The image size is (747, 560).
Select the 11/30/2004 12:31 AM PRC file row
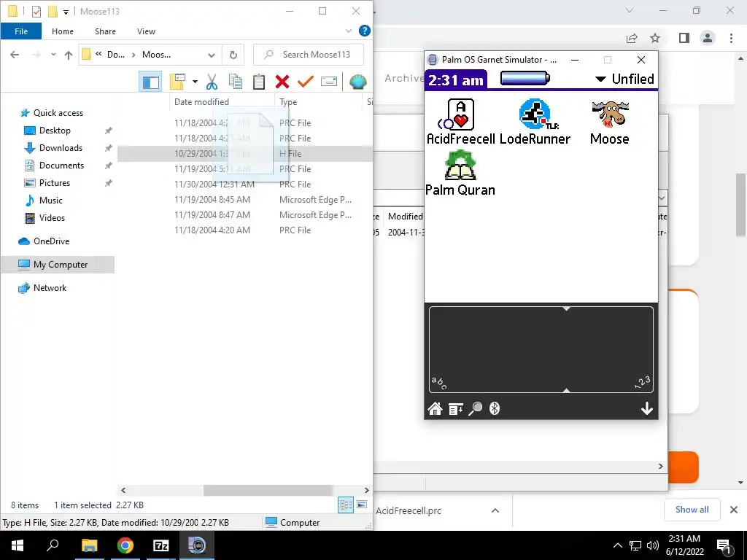(244, 184)
